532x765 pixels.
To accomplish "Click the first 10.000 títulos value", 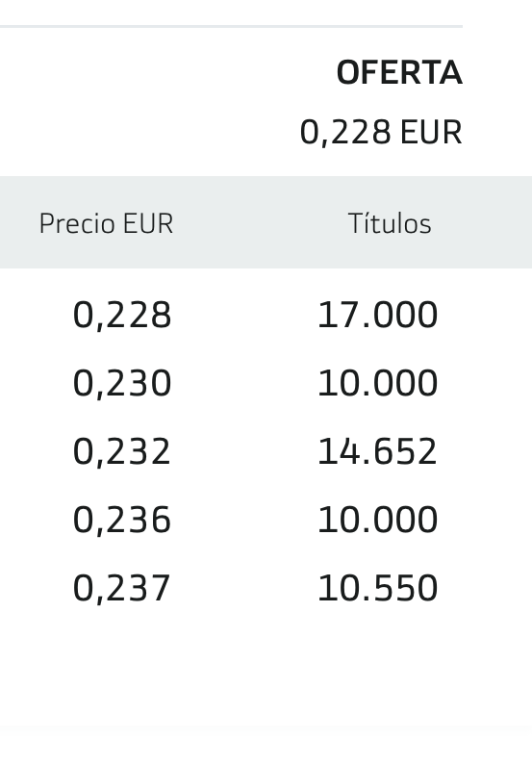I will click(377, 383).
